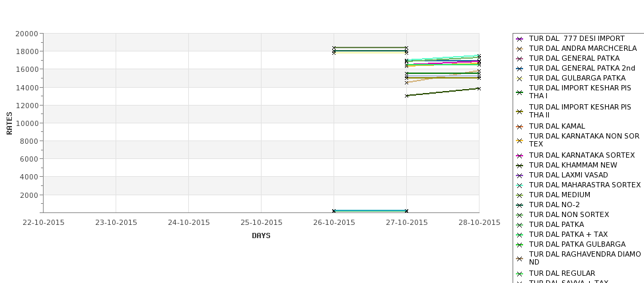Click the TUR DAL MAHARASTRA SORTEX legend marker
This screenshot has width=644, height=283.
point(520,185)
